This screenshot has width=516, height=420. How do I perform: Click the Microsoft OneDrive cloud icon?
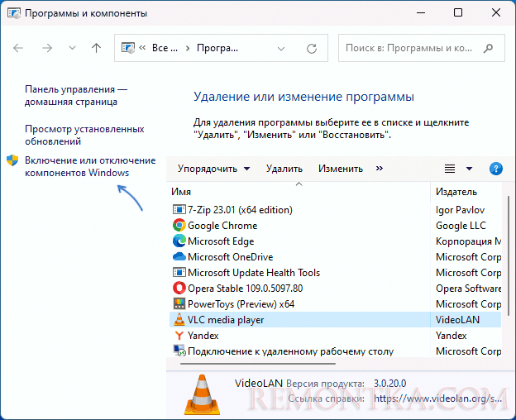click(x=179, y=256)
